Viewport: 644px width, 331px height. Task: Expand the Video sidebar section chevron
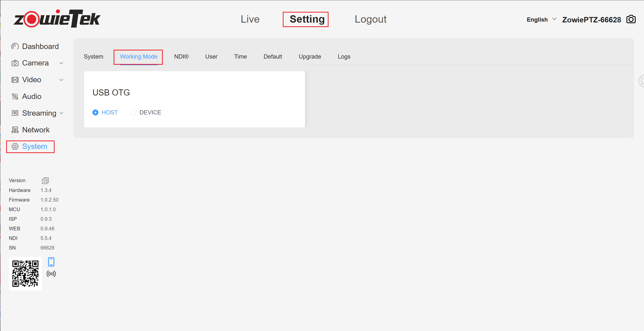click(x=61, y=80)
